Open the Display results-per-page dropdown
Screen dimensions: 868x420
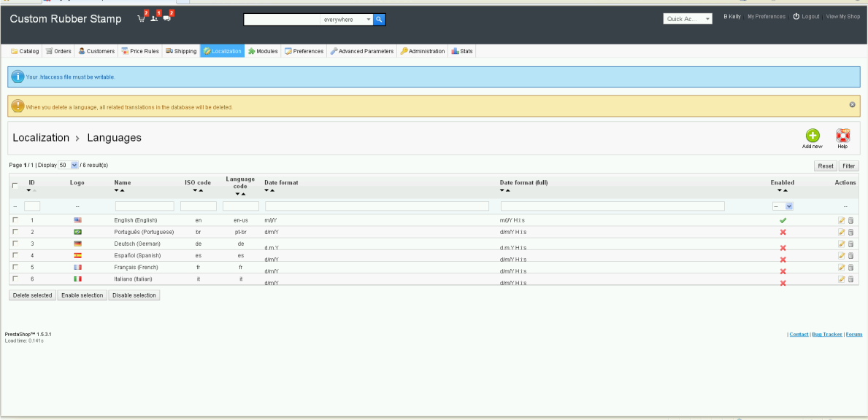pyautogui.click(x=68, y=165)
